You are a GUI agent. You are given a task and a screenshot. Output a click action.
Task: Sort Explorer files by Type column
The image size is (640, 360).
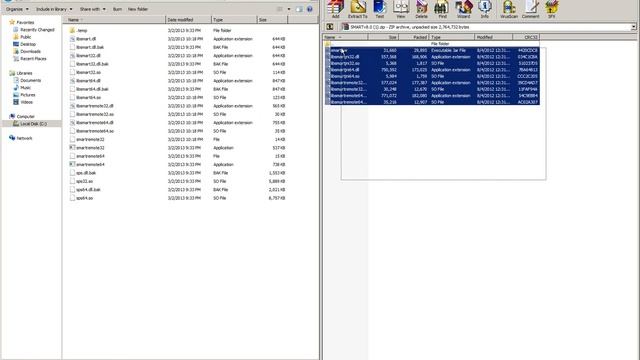234,20
